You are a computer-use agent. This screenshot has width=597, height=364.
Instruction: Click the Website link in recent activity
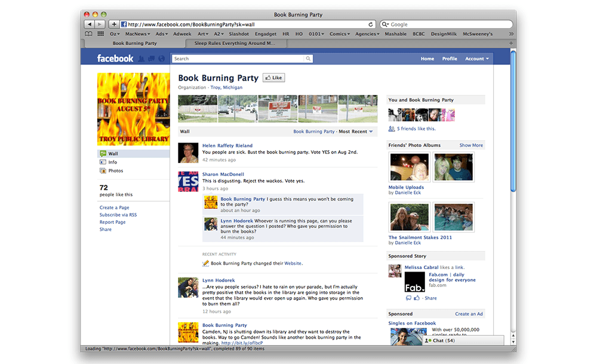click(x=293, y=263)
